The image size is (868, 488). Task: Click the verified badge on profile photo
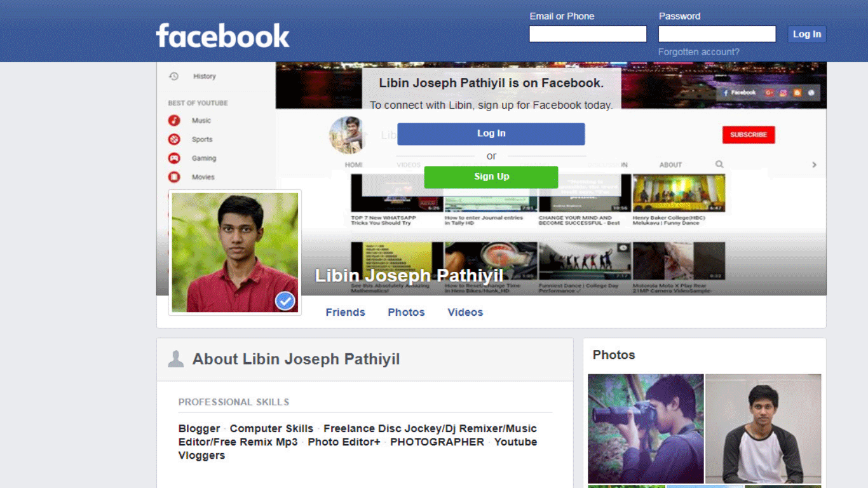point(285,301)
